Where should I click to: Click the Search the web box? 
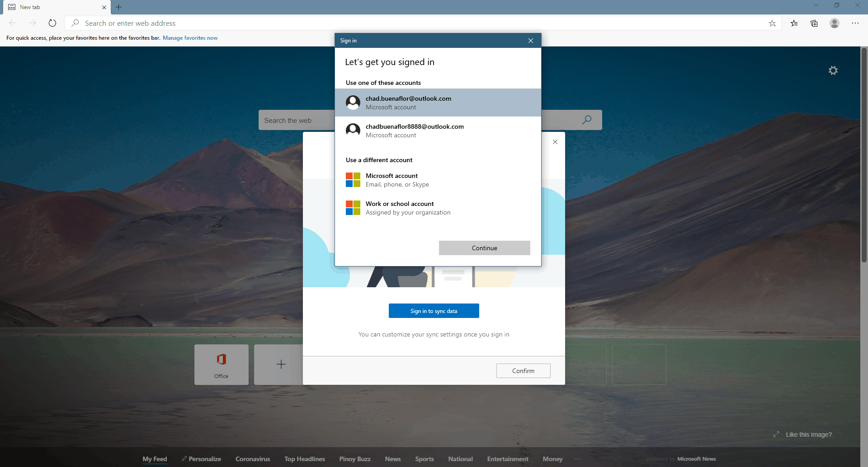(x=296, y=120)
